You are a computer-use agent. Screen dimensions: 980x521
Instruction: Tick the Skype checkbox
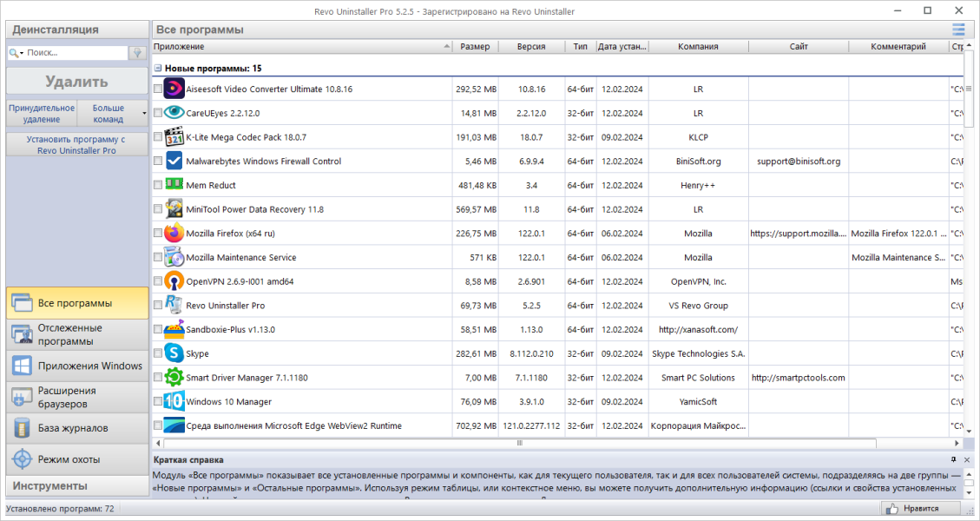pos(158,353)
